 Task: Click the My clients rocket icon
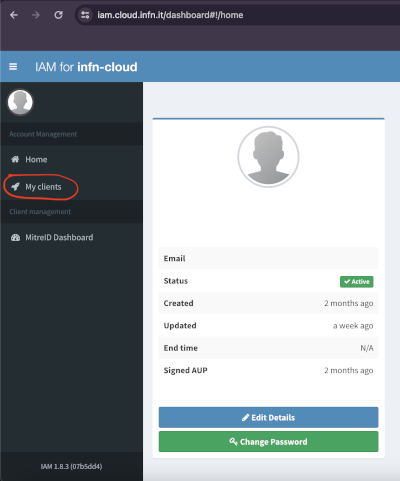click(15, 187)
